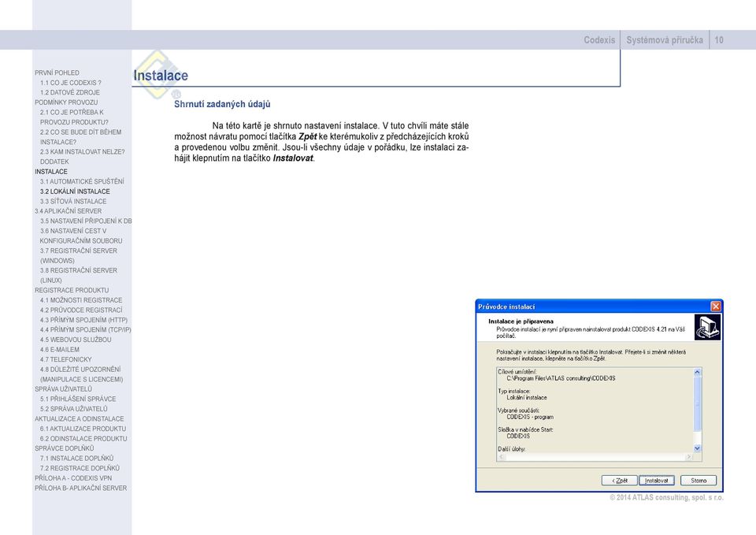Open 4.5 WEBOVOU SLUŽBOU entry

76,340
